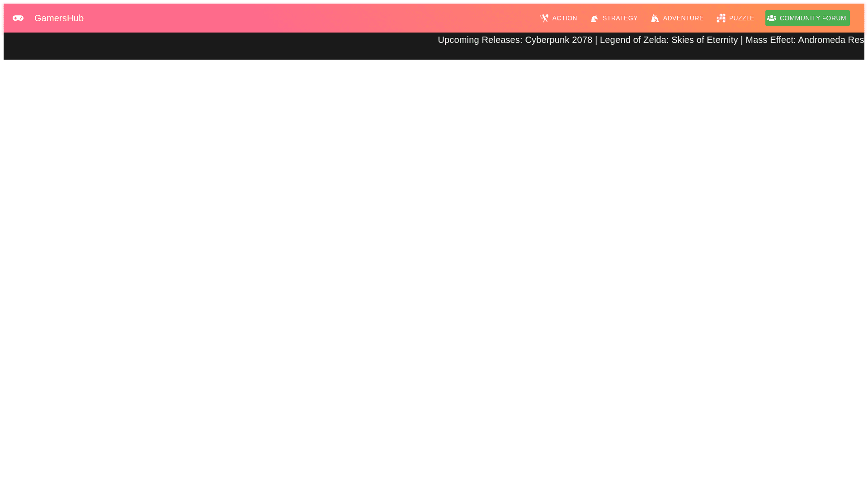Image resolution: width=868 pixels, height=488 pixels.
Task: Click the Puzzle piece icon
Action: click(x=721, y=18)
